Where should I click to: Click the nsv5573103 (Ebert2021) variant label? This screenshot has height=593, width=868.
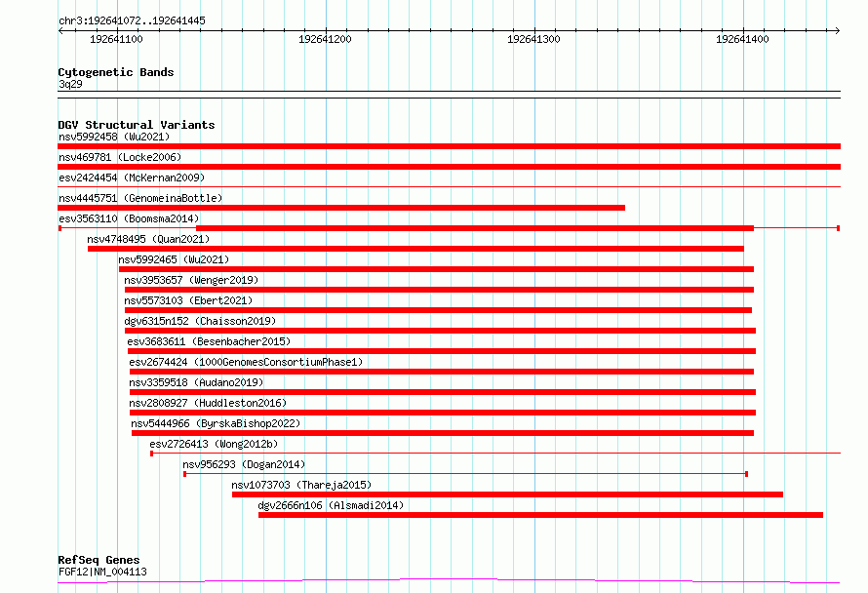188,300
